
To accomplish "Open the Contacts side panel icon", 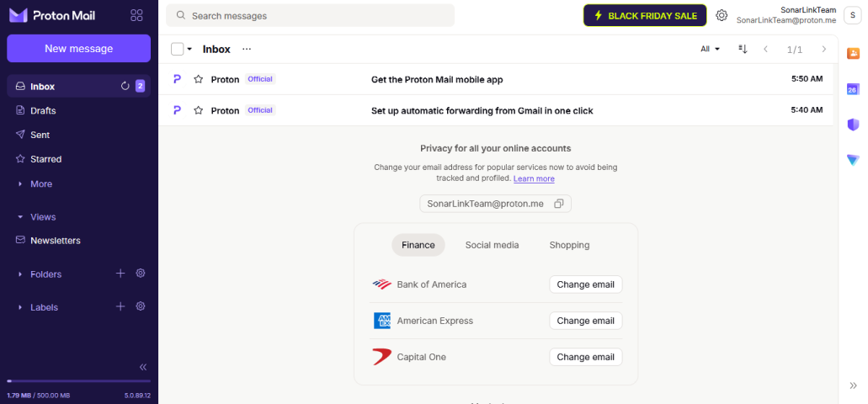I will click(853, 54).
